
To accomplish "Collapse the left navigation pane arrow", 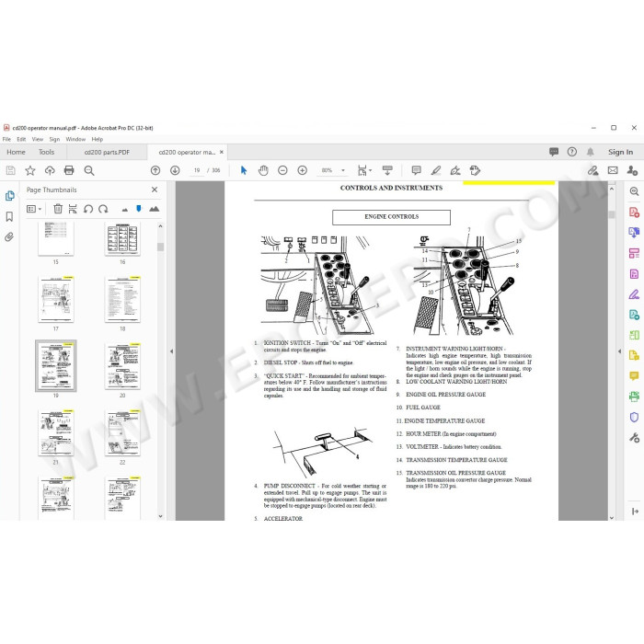I will (x=171, y=351).
